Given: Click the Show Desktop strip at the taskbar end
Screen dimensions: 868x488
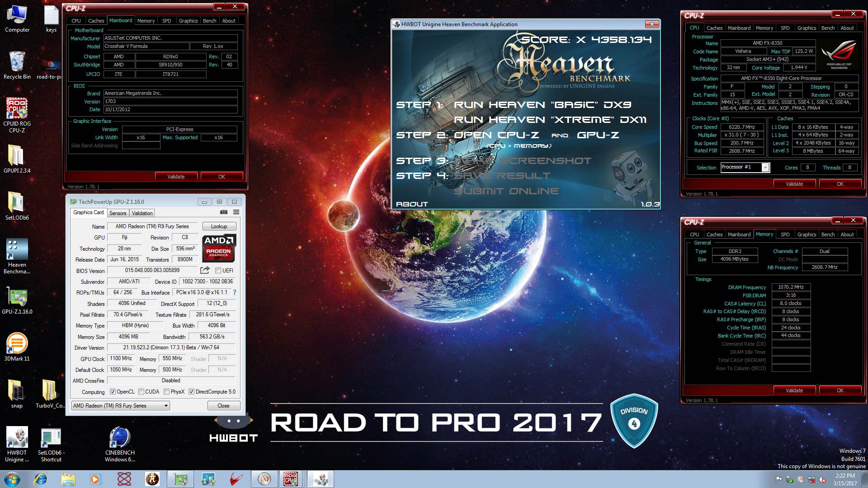Looking at the screenshot, I should point(864,479).
